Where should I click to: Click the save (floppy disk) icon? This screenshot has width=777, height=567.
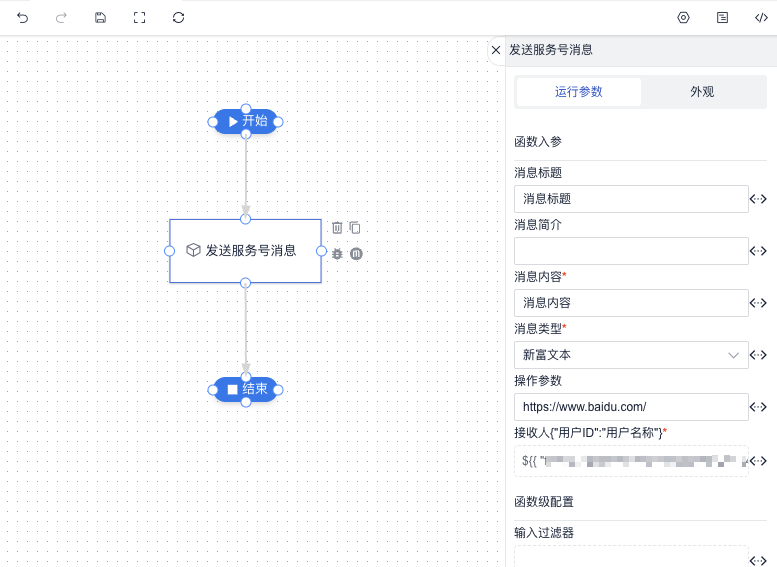[x=100, y=18]
